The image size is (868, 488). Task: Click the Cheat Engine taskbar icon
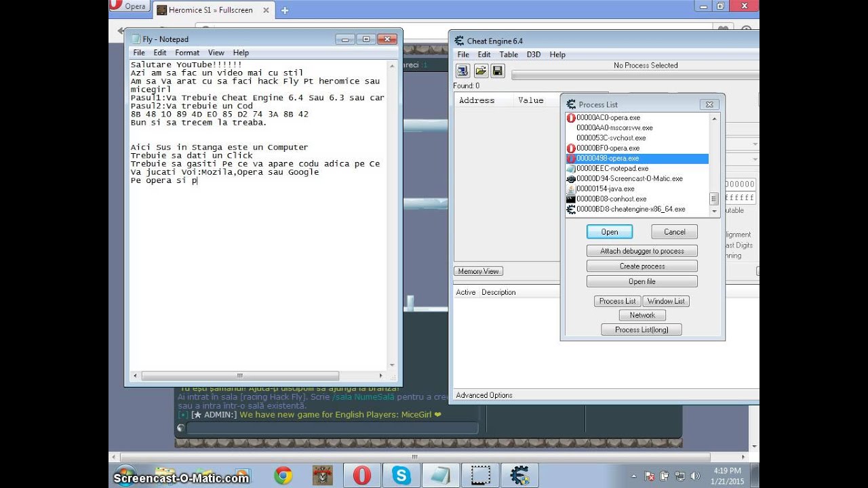[519, 475]
